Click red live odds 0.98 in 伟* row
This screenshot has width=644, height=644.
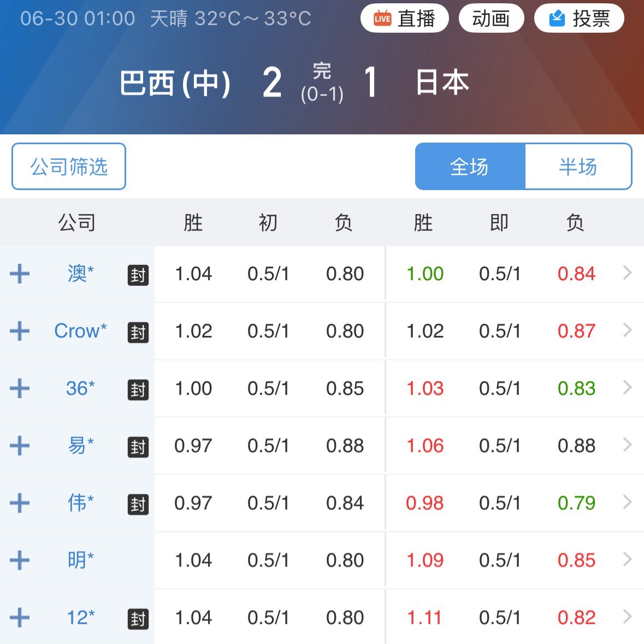point(425,503)
